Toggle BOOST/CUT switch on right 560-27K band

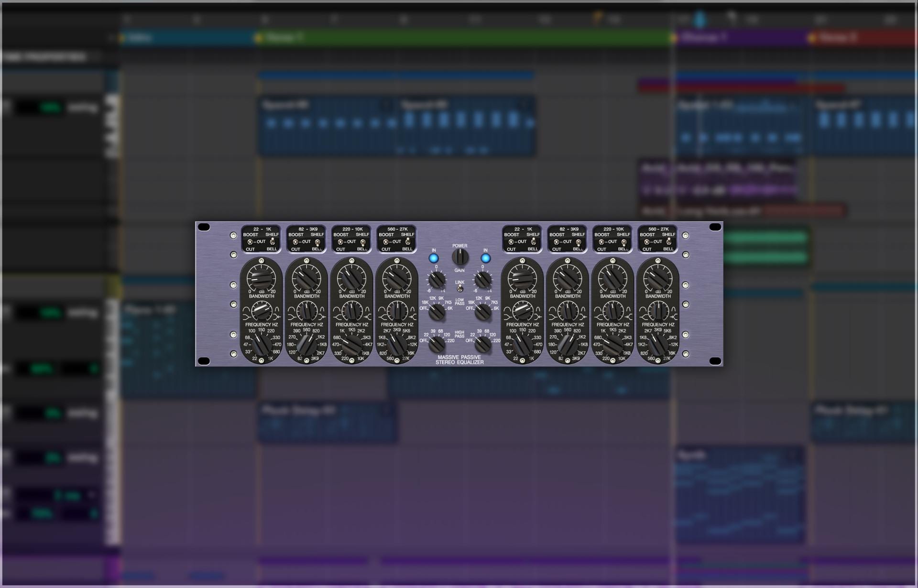[x=647, y=242]
